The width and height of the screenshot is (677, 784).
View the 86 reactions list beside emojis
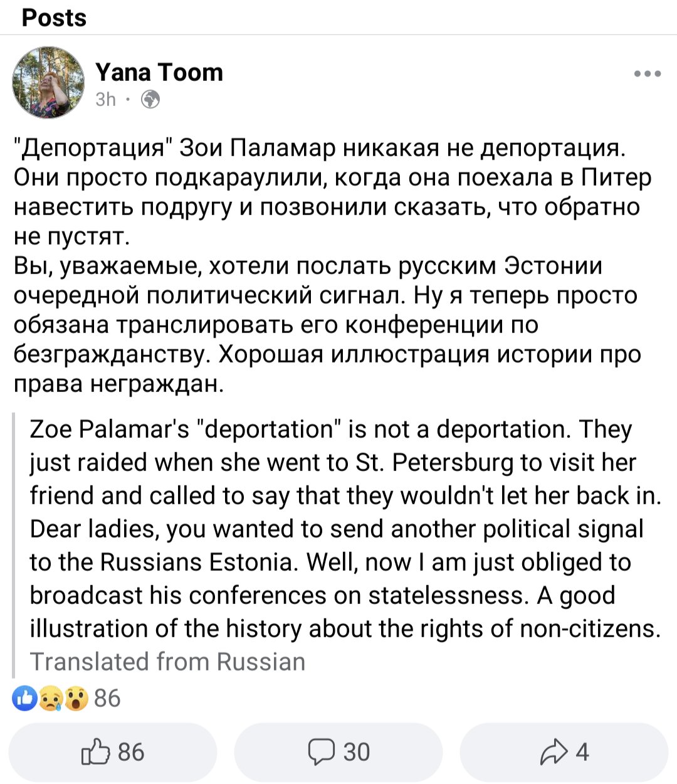(107, 698)
